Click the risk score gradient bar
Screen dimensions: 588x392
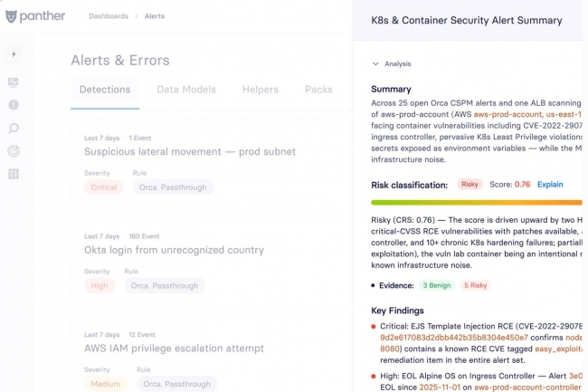click(x=476, y=203)
